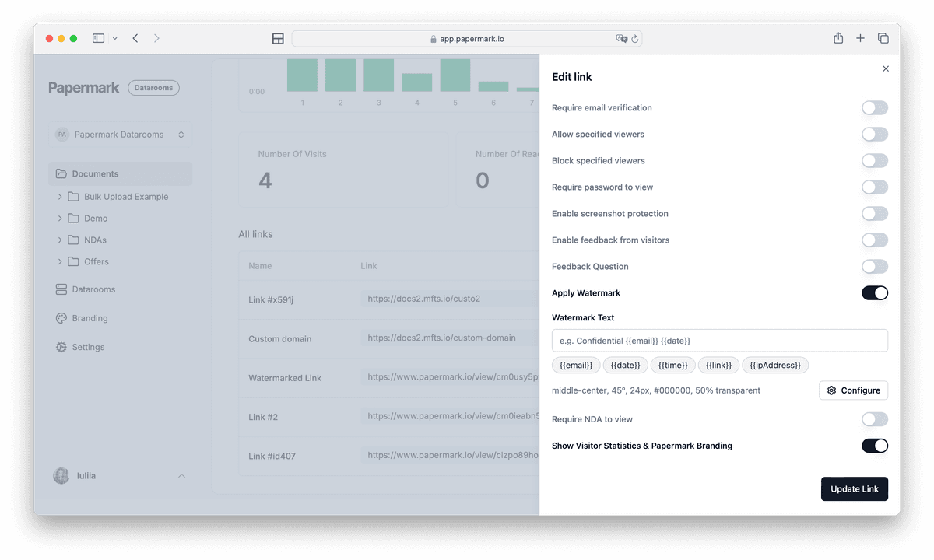Open watermark Configure settings

tap(853, 390)
